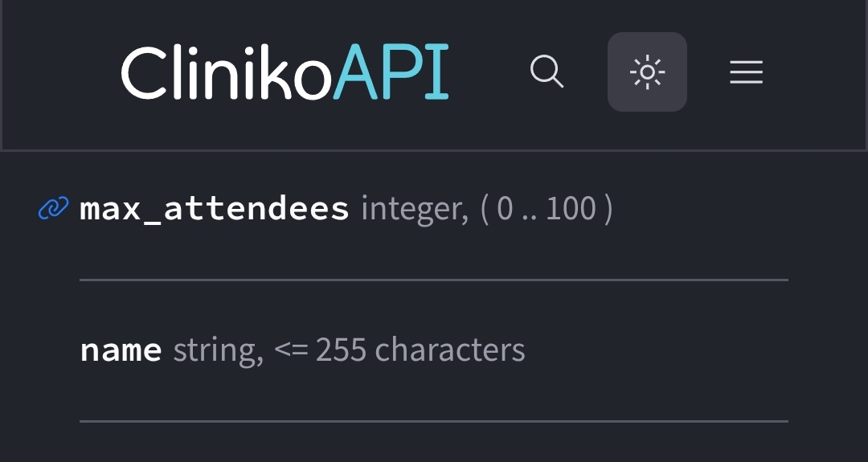This screenshot has width=868, height=462.
Task: Open the search icon in header
Action: [x=547, y=72]
